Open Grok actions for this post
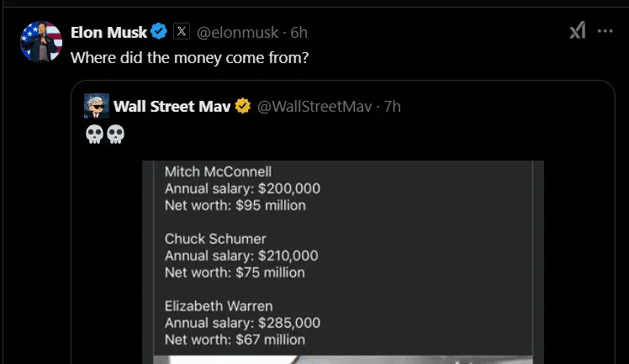The width and height of the screenshot is (629, 364). [x=577, y=32]
